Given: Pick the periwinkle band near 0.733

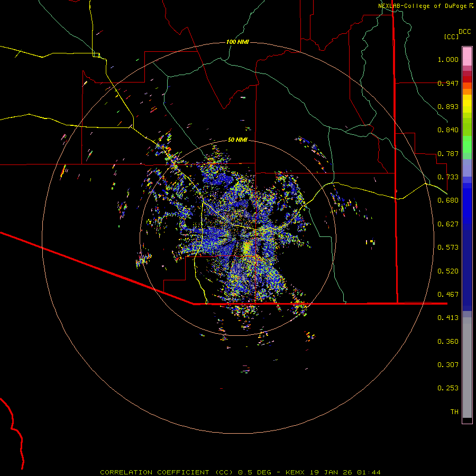Looking at the screenshot, I should point(467,168).
